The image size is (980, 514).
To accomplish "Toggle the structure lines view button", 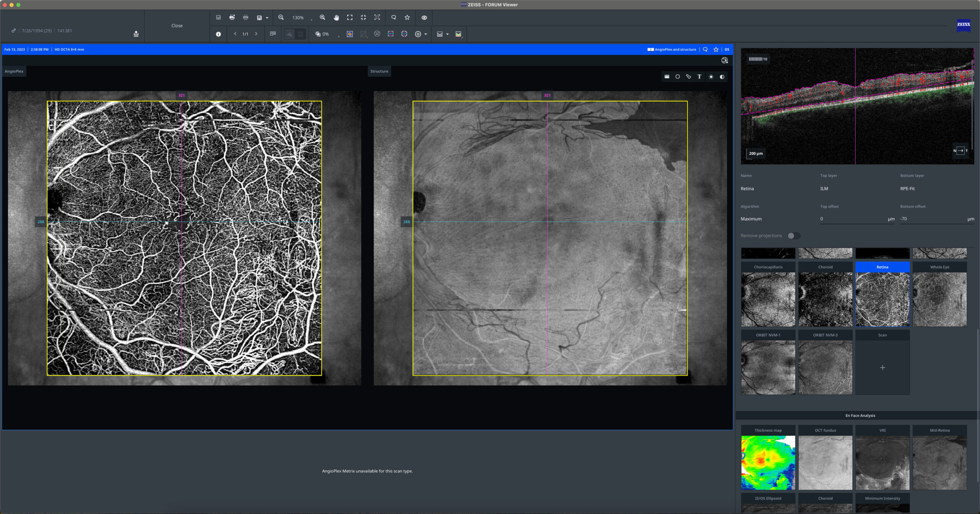I will coord(301,34).
